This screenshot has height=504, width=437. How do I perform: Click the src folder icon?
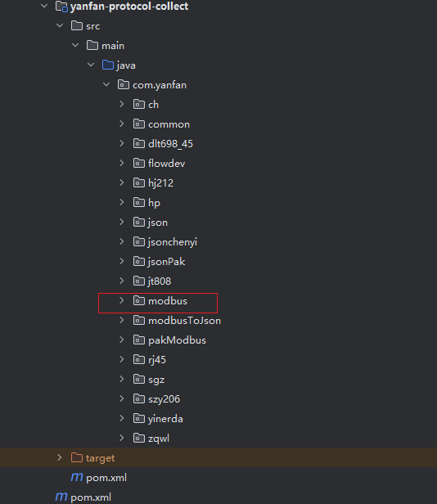(x=77, y=25)
